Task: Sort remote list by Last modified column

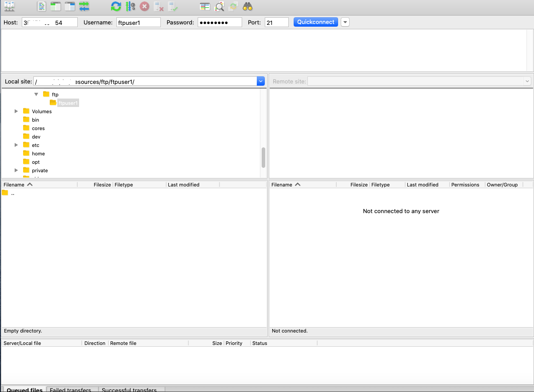Action: [427, 185]
